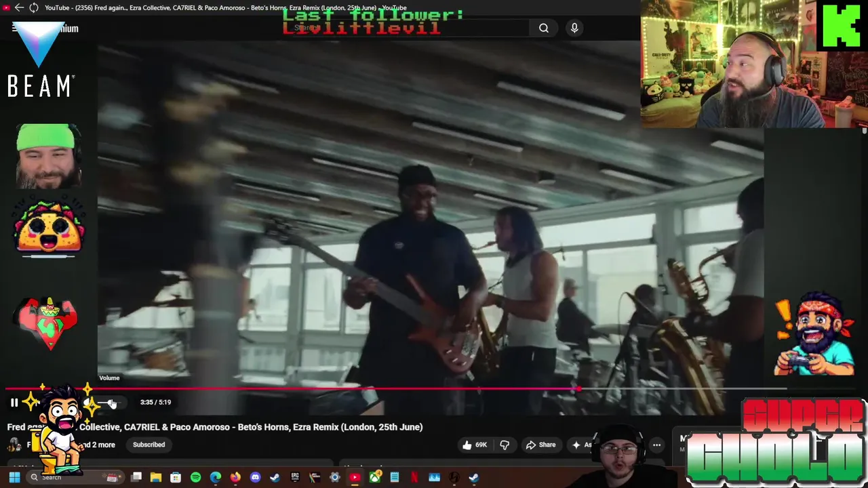The height and width of the screenshot is (488, 868).
Task: Pause the YouTube video
Action: click(x=14, y=403)
